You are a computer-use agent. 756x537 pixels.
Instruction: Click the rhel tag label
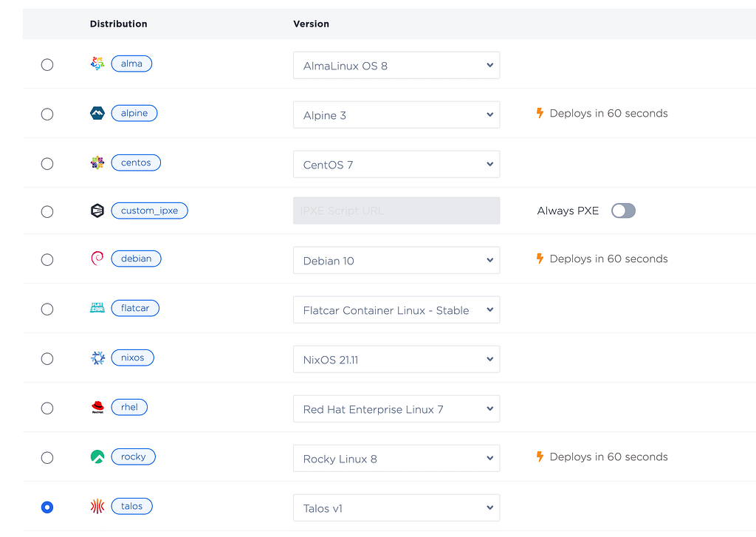tap(130, 407)
